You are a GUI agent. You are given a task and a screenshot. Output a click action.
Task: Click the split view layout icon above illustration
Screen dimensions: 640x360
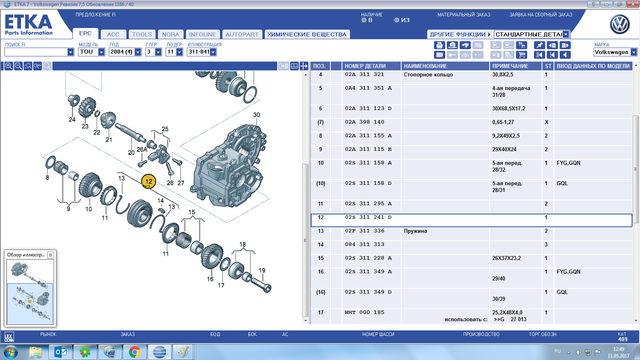click(294, 66)
